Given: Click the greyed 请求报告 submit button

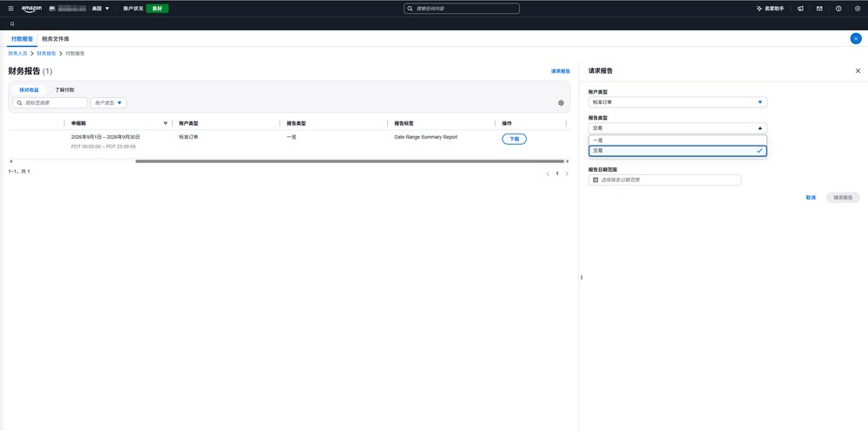Looking at the screenshot, I should 843,198.
